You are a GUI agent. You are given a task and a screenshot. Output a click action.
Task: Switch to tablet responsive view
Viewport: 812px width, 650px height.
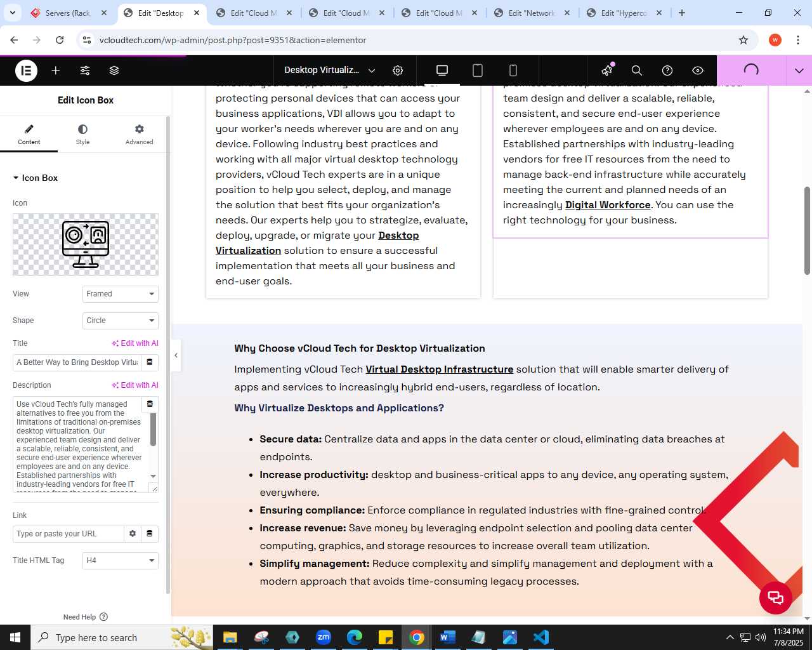click(478, 70)
